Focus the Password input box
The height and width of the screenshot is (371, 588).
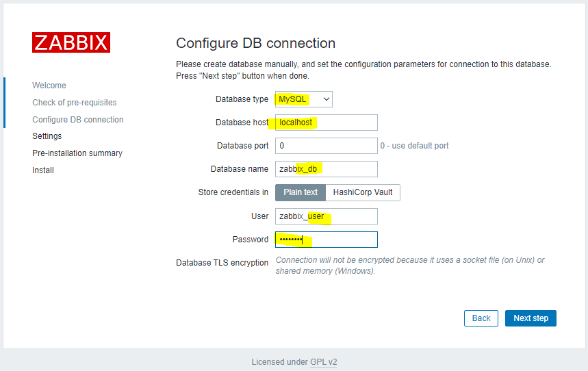pyautogui.click(x=327, y=240)
